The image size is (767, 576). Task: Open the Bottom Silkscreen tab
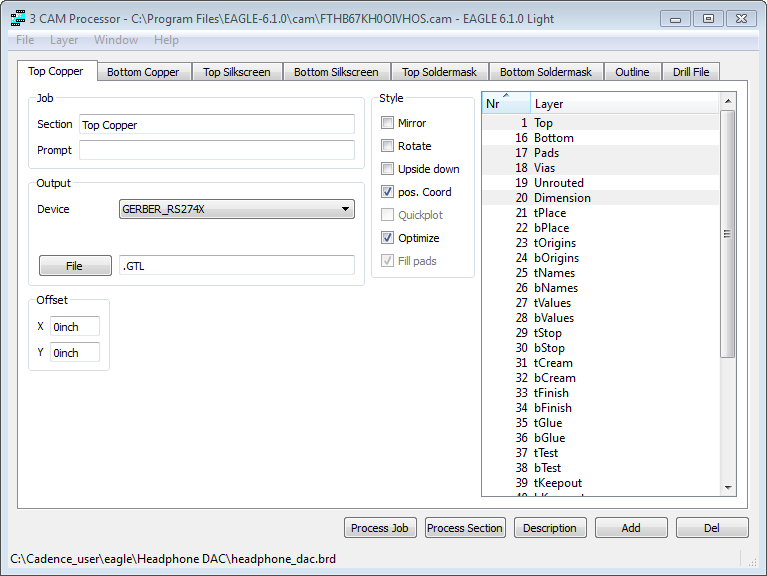[336, 72]
